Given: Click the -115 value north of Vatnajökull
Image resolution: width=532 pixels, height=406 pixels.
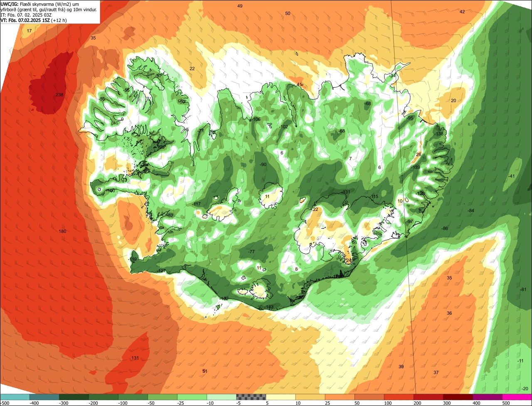Looking at the screenshot, I should [x=374, y=197].
